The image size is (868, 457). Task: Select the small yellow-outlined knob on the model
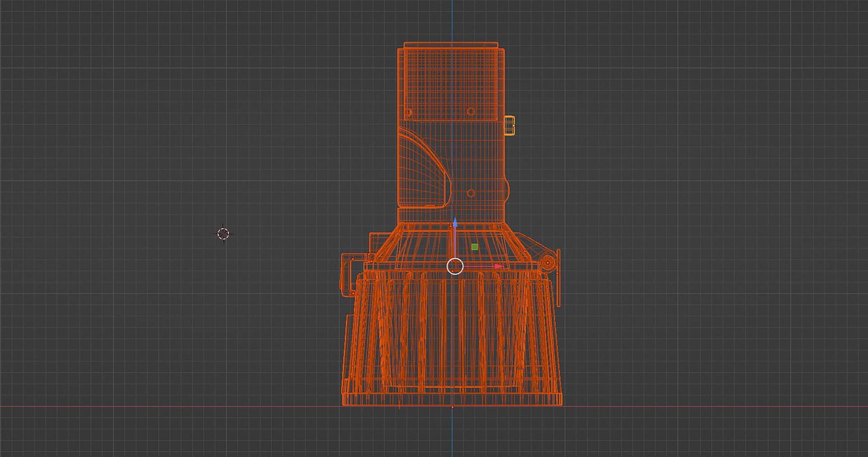(509, 125)
